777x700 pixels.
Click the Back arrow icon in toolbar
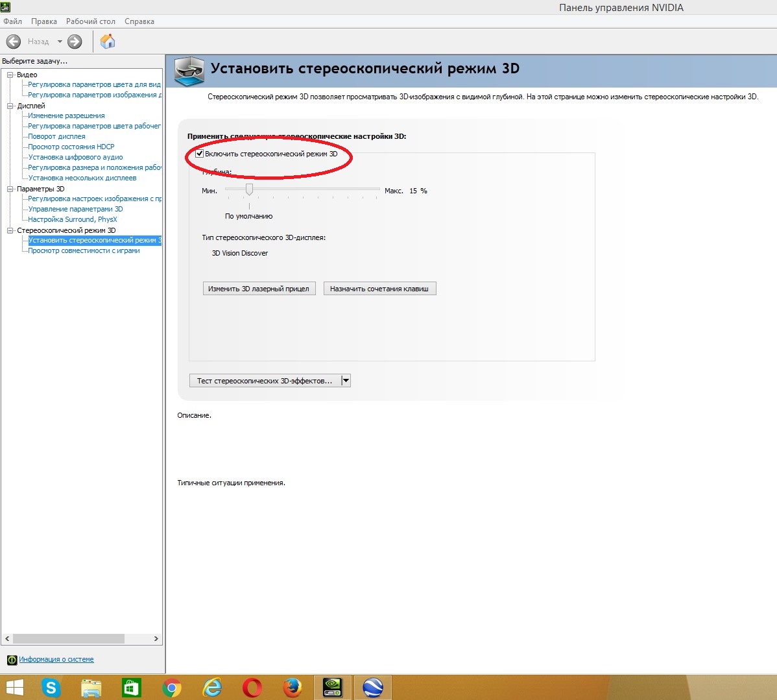point(14,42)
